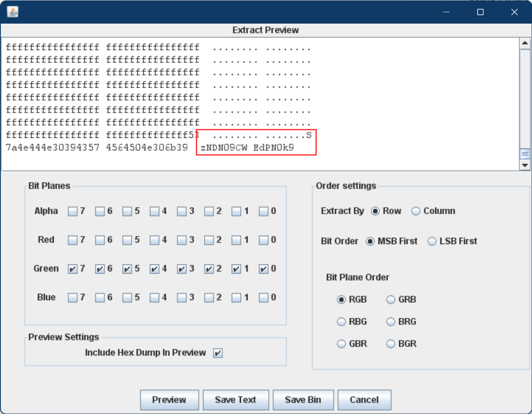Tick Alpha bit plane 0
This screenshot has height=414, width=532.
[x=264, y=211]
